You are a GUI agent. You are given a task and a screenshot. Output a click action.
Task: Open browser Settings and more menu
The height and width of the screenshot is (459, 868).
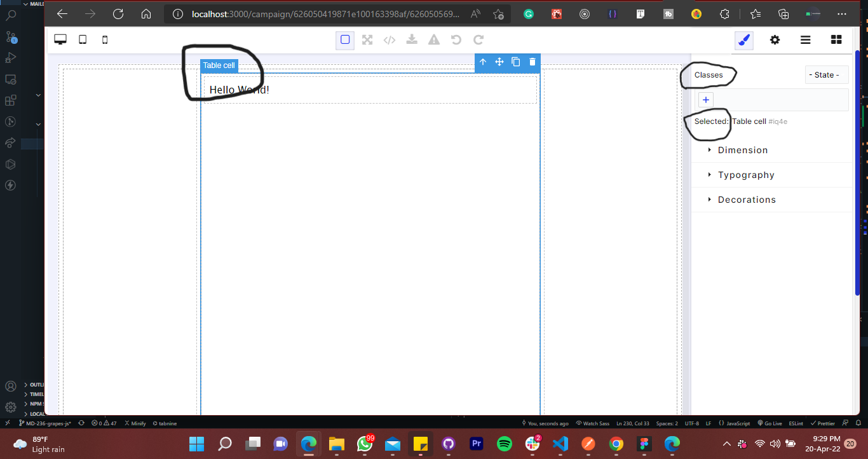point(843,14)
